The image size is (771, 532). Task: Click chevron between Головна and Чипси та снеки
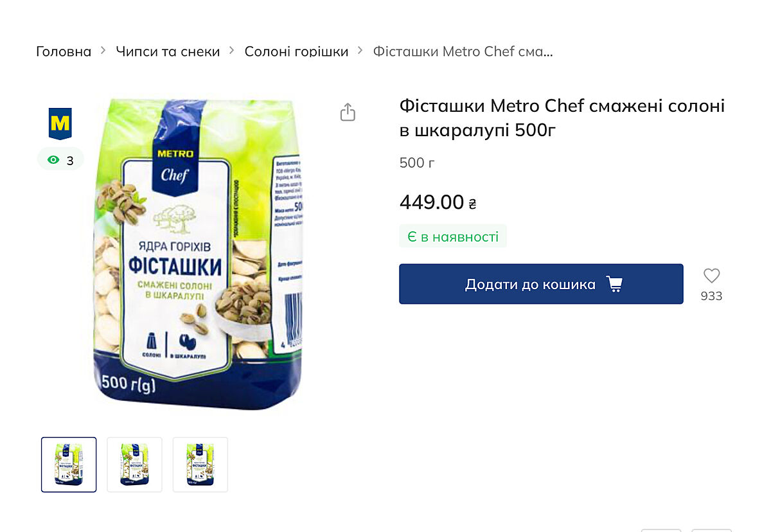103,51
